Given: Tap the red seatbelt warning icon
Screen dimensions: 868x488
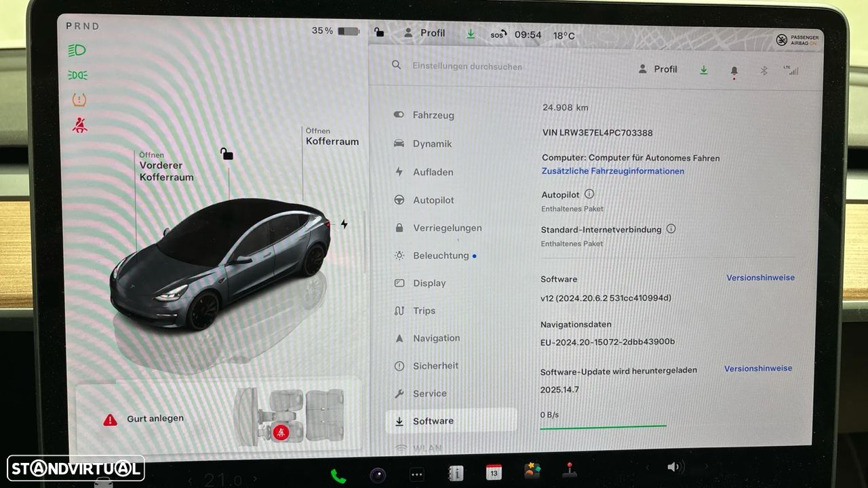Looking at the screenshot, I should click(80, 125).
